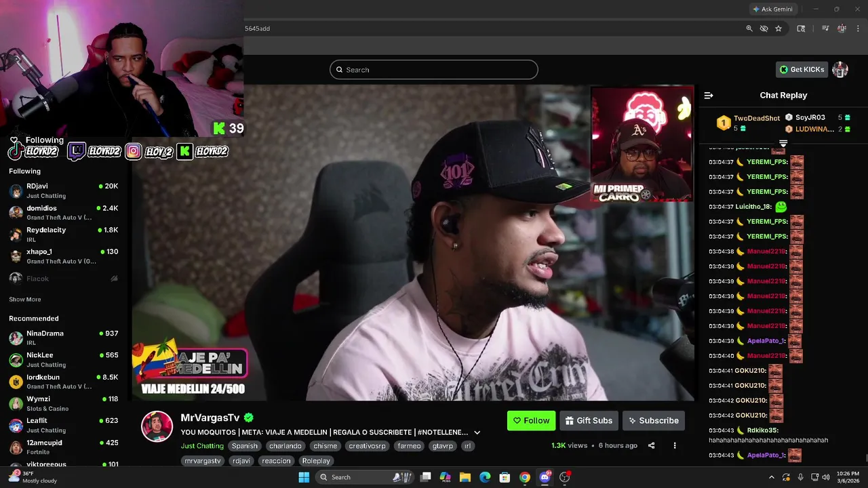The image size is (868, 488).
Task: Select the reaccion tag
Action: pyautogui.click(x=276, y=461)
